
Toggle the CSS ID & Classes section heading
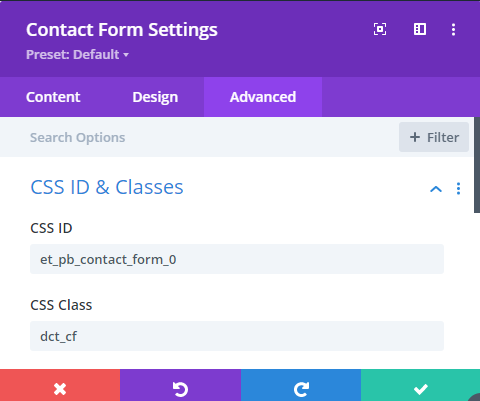point(107,187)
